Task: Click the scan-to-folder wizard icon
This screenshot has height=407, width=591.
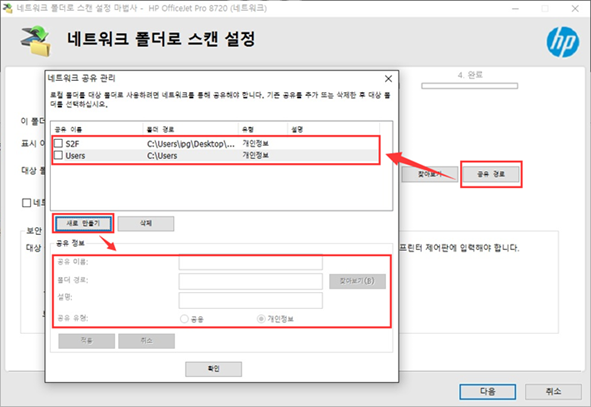Action: point(35,41)
